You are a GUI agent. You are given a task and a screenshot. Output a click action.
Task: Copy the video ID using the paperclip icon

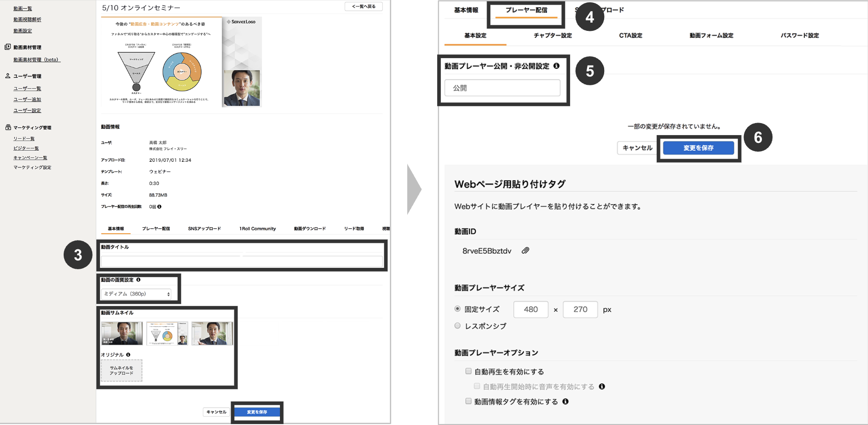pyautogui.click(x=525, y=250)
